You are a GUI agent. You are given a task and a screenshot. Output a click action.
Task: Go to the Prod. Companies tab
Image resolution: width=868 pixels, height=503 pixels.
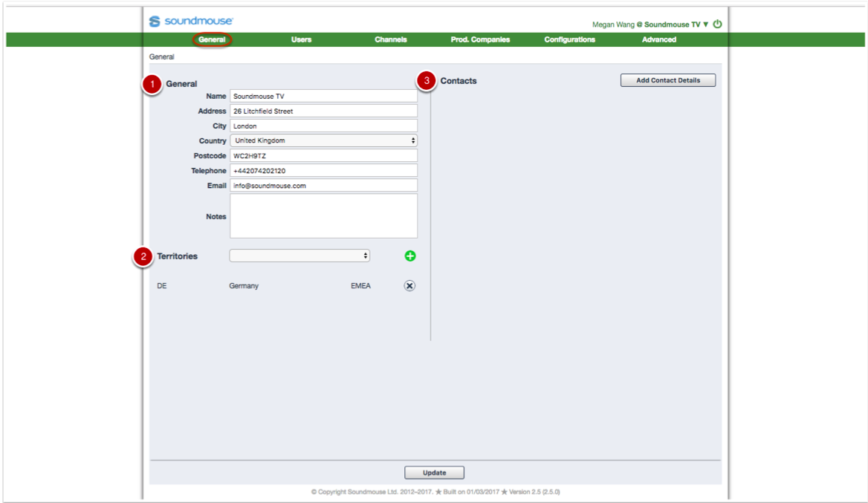coord(480,39)
